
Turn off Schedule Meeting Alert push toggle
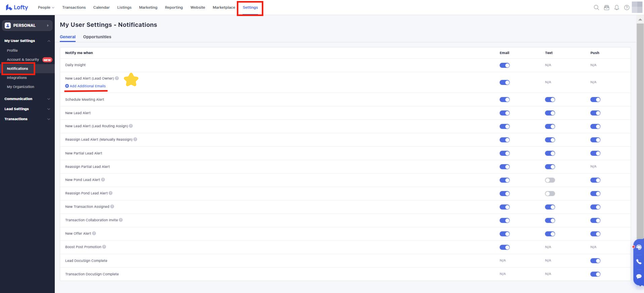pyautogui.click(x=595, y=100)
